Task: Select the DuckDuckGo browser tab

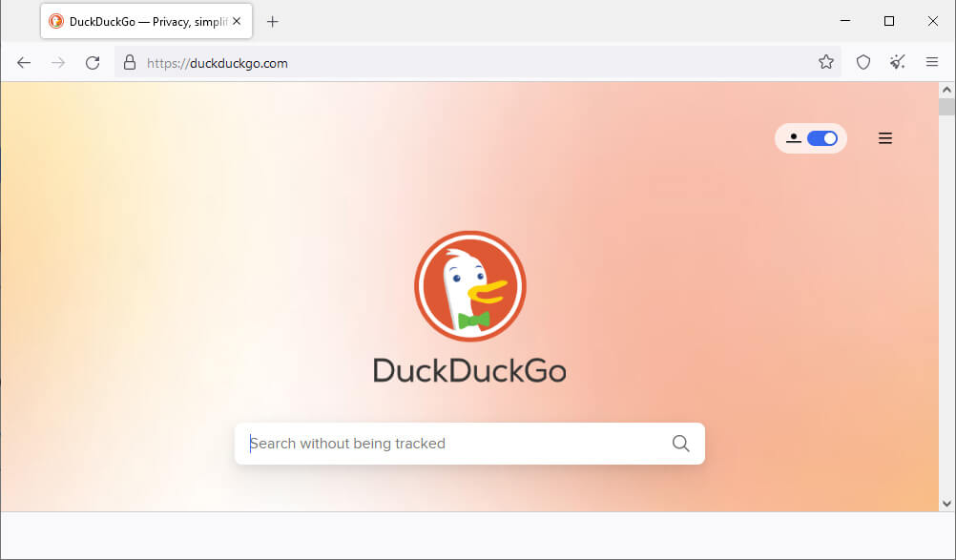Action: [x=146, y=21]
